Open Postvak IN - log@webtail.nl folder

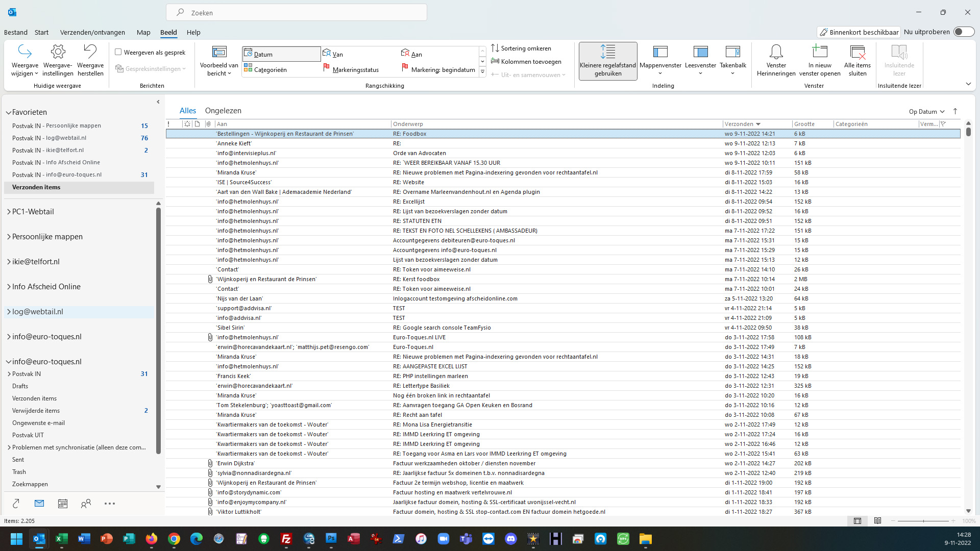pos(79,138)
